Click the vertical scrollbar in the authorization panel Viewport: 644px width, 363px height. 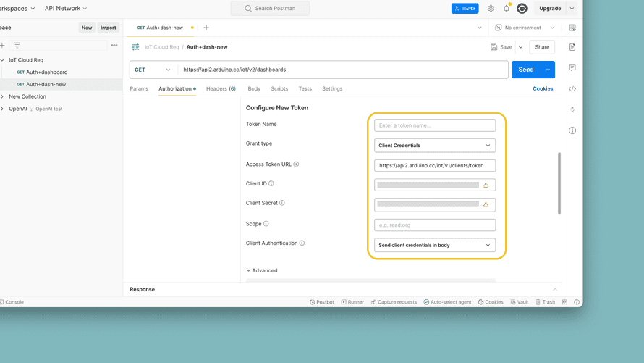coord(559,183)
